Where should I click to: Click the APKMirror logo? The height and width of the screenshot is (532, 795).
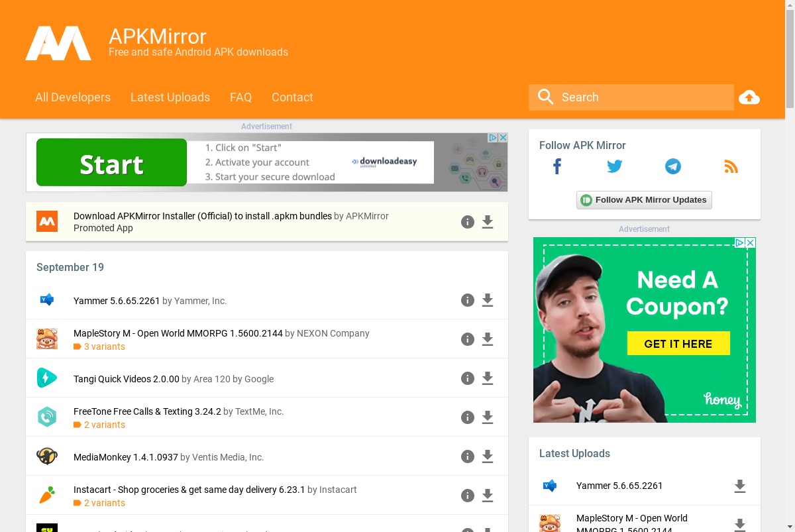coord(58,44)
